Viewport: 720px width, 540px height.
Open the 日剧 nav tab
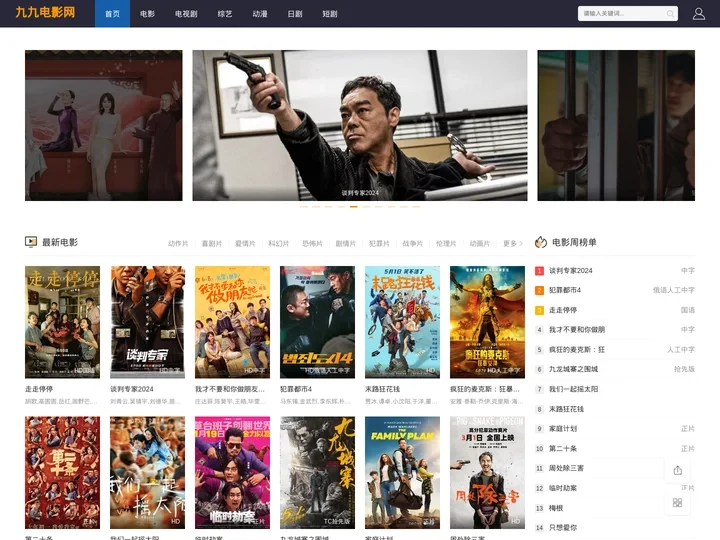[x=295, y=14]
